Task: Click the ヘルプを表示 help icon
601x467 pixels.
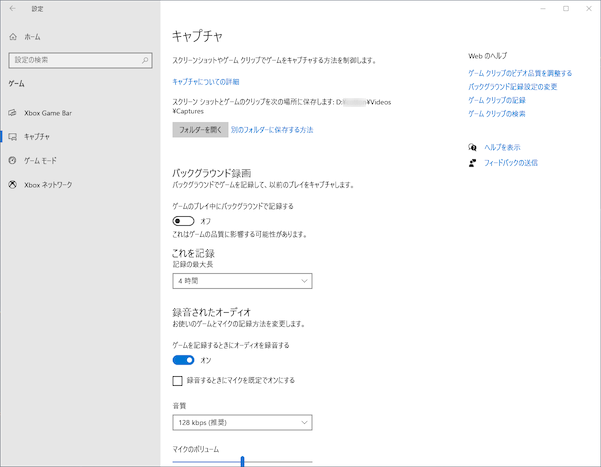Action: [472, 147]
